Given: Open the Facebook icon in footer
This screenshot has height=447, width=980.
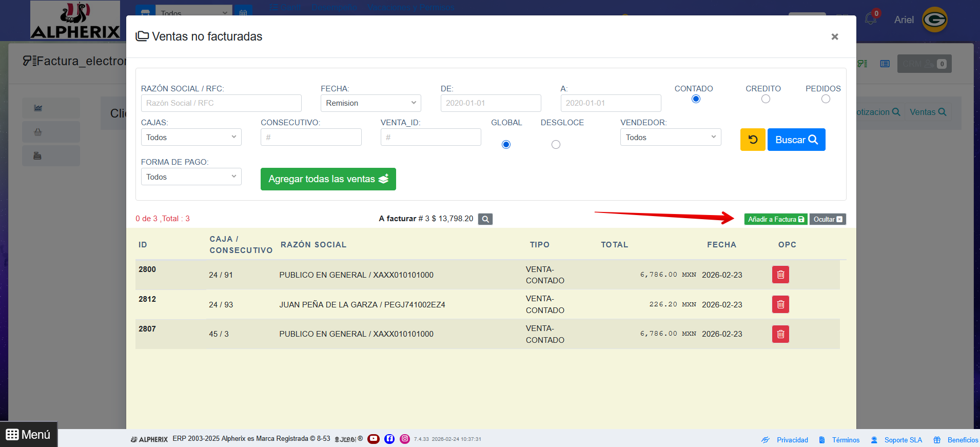Looking at the screenshot, I should point(389,439).
